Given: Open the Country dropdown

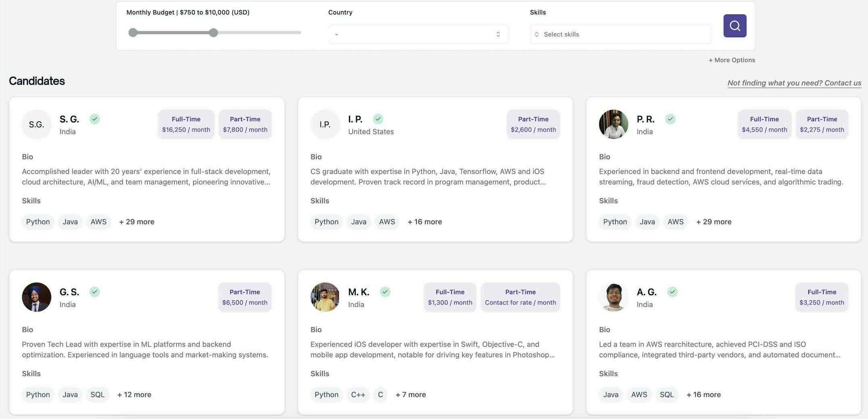Looking at the screenshot, I should coord(418,34).
